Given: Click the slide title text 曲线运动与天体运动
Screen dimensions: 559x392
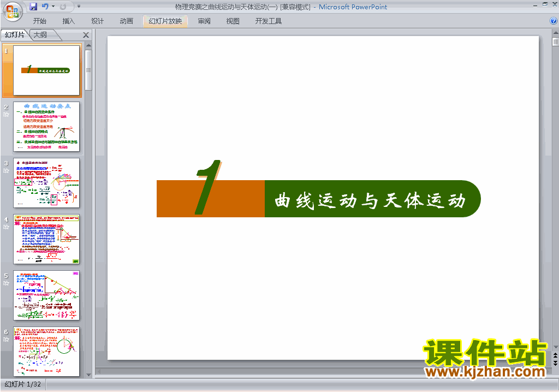Looking at the screenshot, I should pos(370,201).
